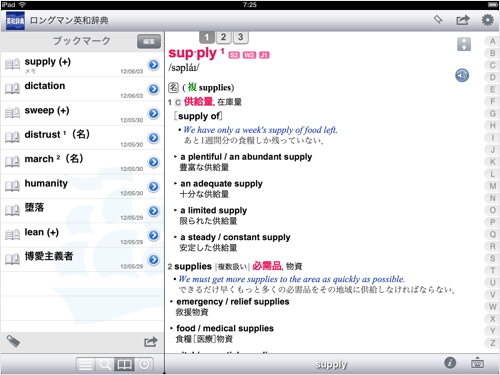Tap collocation 'a limited supply'

pos(214,210)
